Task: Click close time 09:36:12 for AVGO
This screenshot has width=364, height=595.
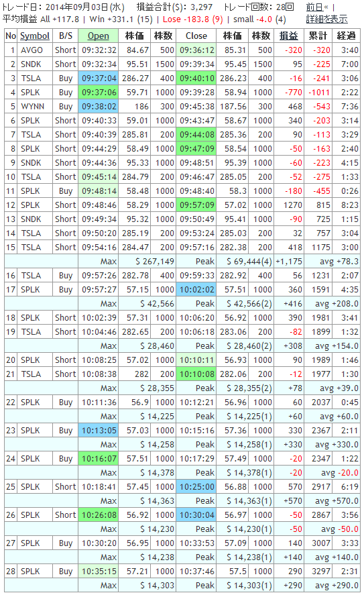Action: coord(196,50)
